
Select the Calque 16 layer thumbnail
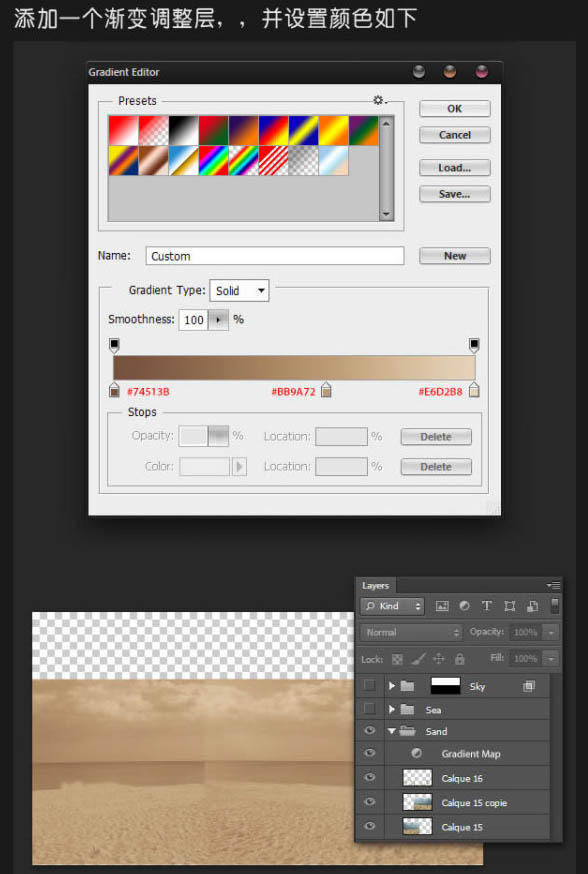[417, 778]
